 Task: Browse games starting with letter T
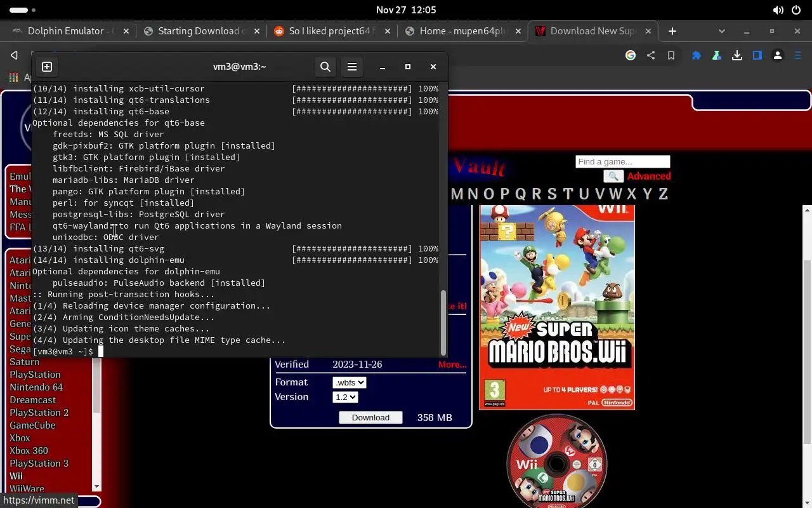pyautogui.click(x=568, y=194)
